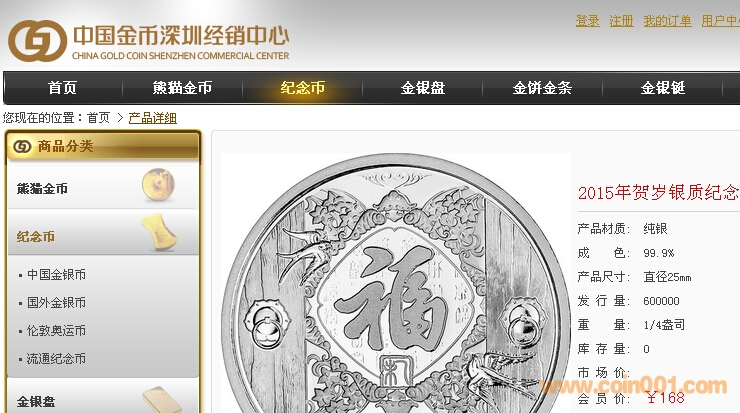Viewport: 740px width, 413px height.
Task: Go to the 金银盘 navigation tab
Action: click(422, 88)
